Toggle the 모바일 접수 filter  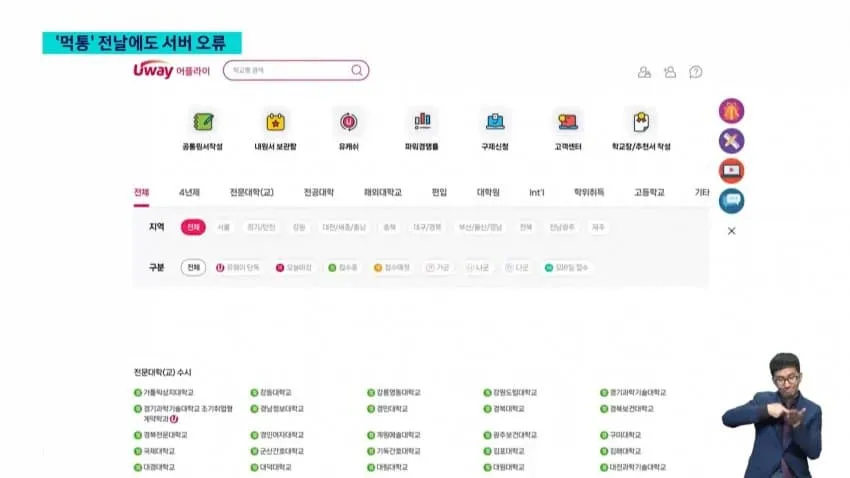click(566, 268)
